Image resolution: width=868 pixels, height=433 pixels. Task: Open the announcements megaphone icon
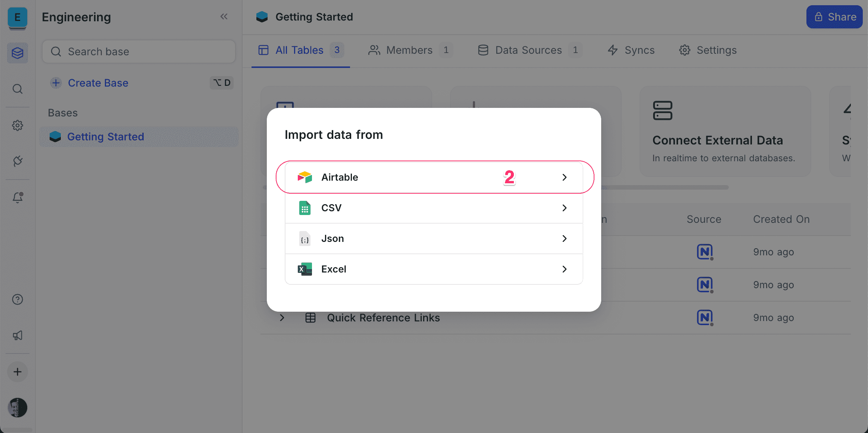click(18, 336)
